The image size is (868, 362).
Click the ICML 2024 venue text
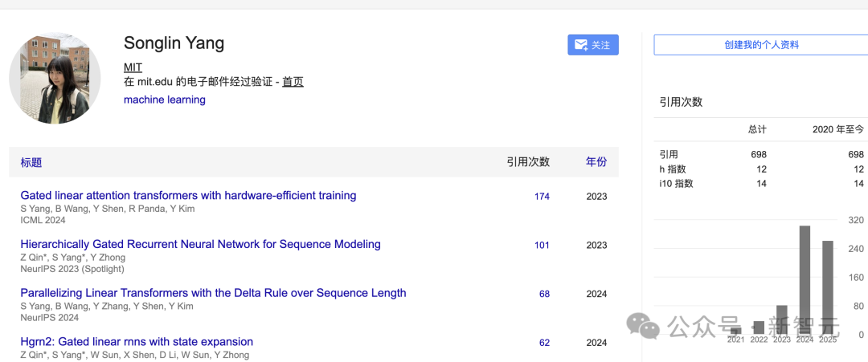pos(43,220)
